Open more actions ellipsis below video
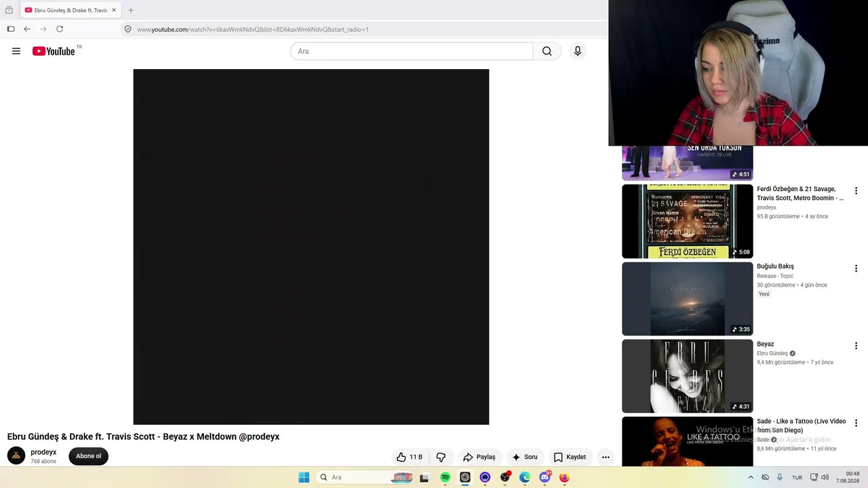The image size is (868, 488). [x=606, y=457]
